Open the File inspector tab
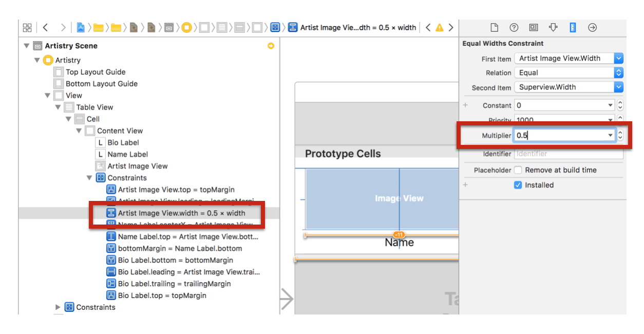Viewport: 644px width, 334px height. click(x=494, y=28)
